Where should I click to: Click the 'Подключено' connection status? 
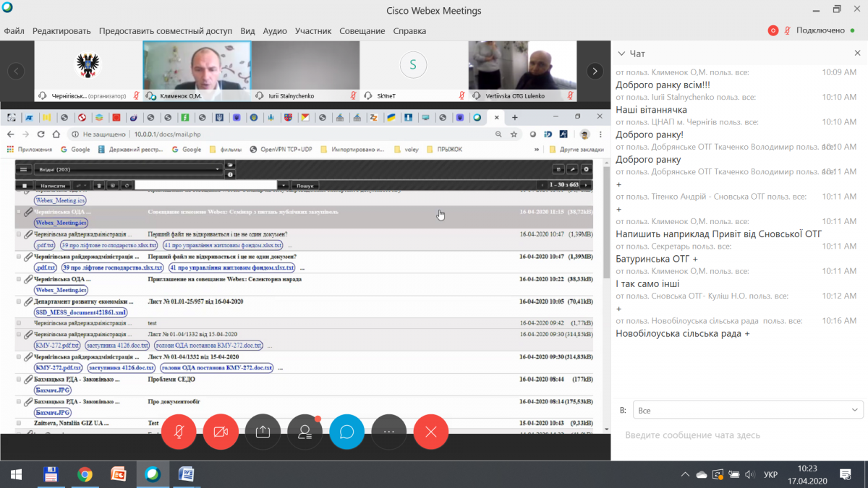(820, 30)
